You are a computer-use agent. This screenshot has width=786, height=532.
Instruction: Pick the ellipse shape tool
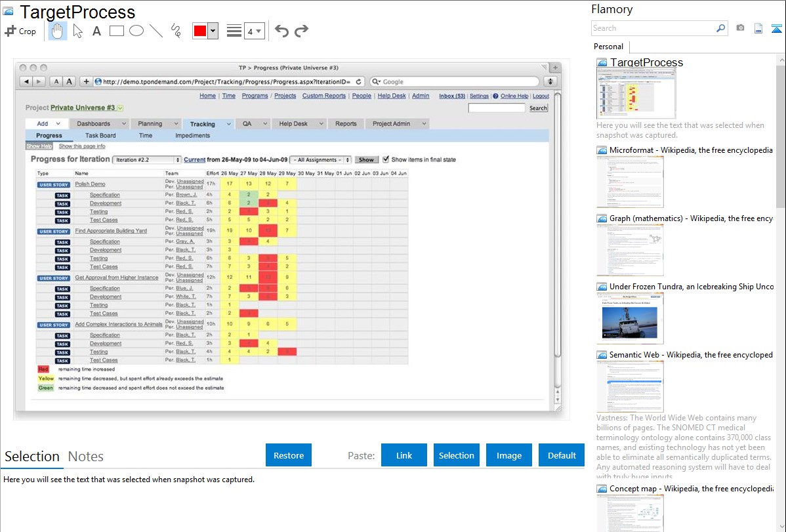(x=136, y=31)
